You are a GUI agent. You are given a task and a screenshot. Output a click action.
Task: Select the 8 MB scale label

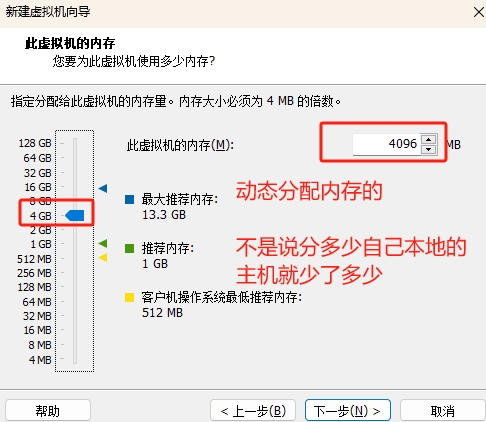click(40, 345)
